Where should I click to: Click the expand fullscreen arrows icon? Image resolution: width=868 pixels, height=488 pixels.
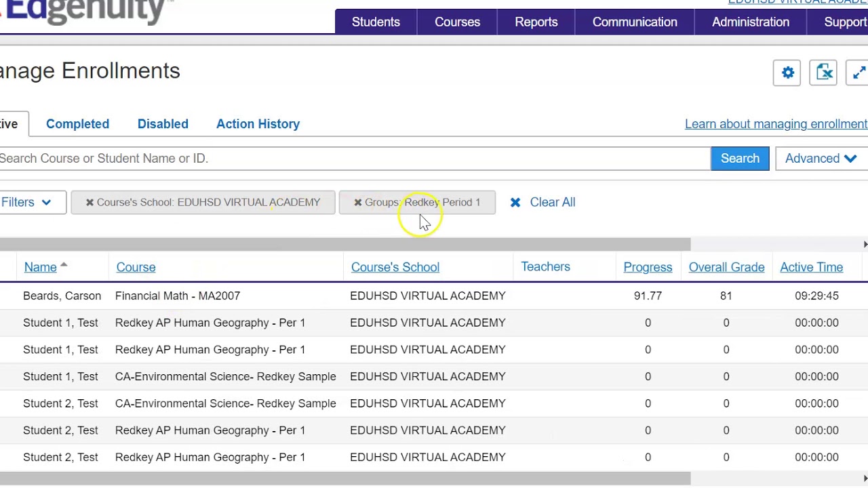coord(859,73)
